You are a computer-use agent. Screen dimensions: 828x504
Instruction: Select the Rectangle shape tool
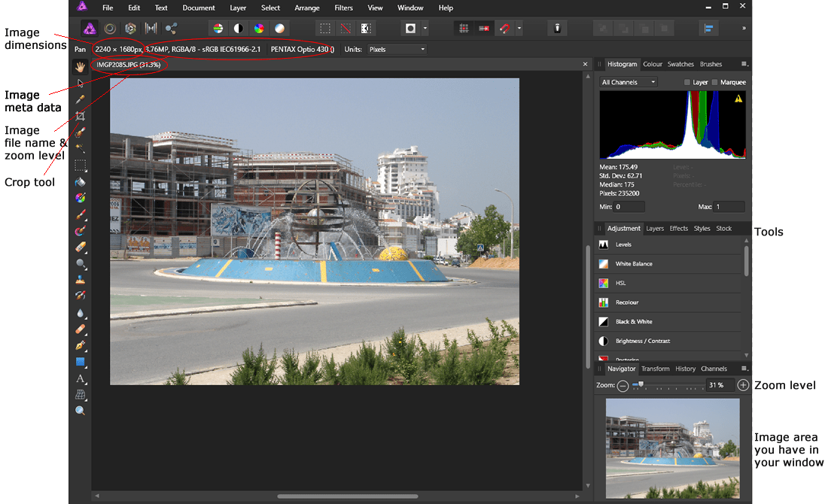81,362
